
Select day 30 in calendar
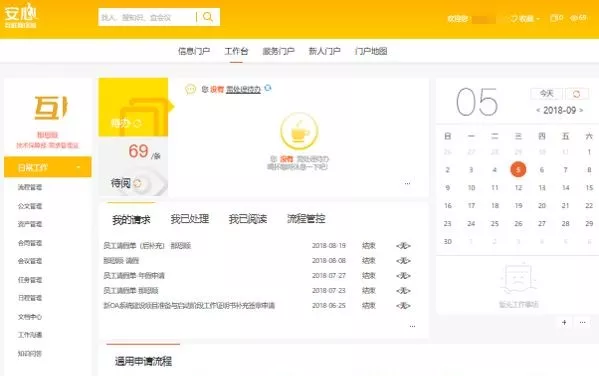(x=448, y=241)
